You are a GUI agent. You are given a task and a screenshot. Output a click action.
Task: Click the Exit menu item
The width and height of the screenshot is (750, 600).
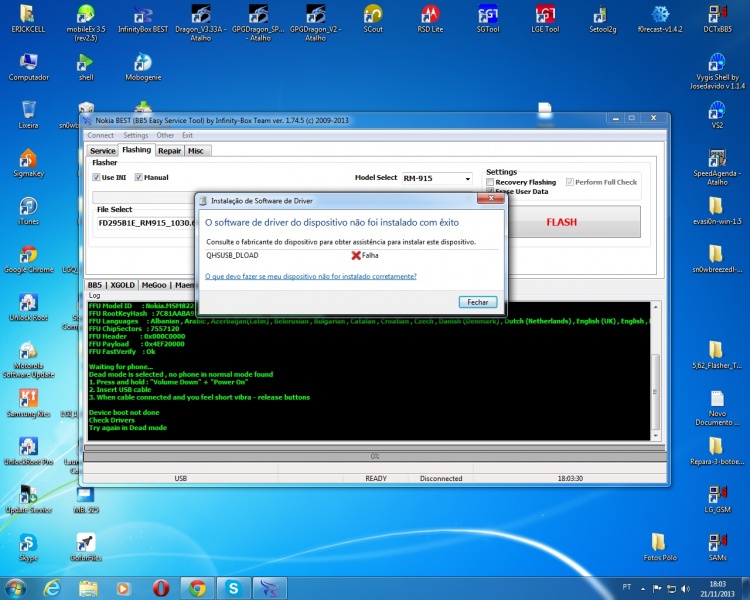tap(188, 135)
